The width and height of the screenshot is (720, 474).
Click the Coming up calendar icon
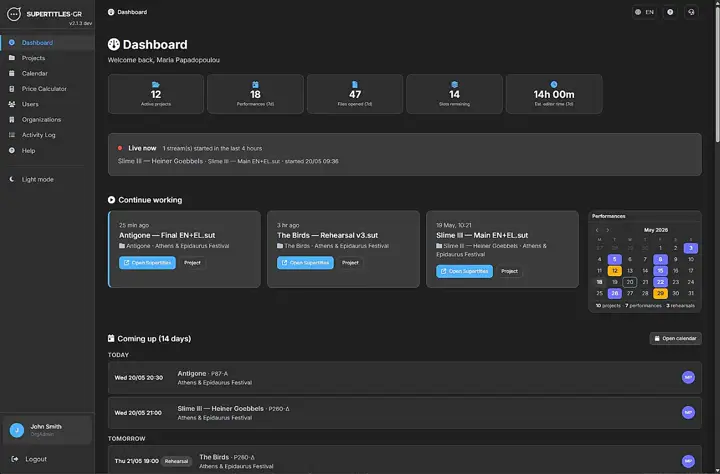tap(111, 338)
